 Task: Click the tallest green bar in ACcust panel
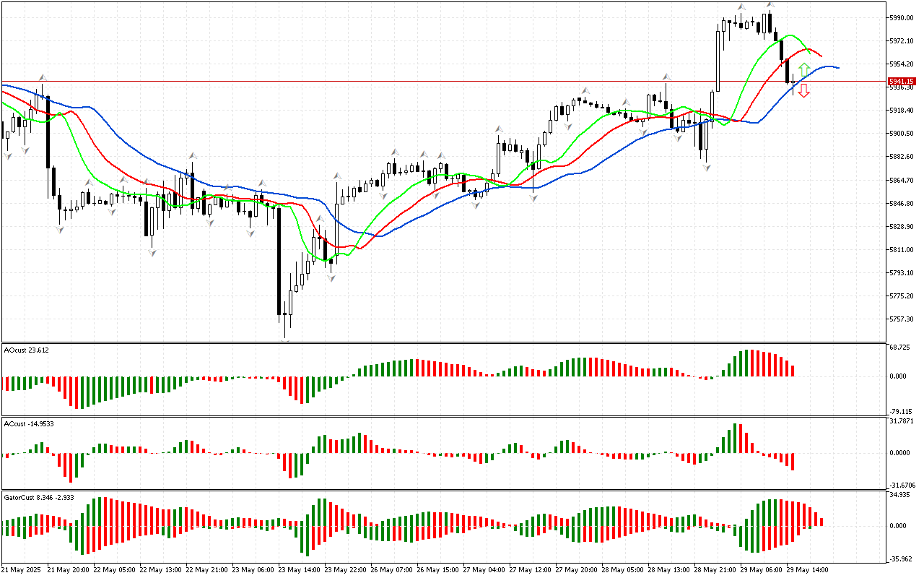pyautogui.click(x=736, y=438)
